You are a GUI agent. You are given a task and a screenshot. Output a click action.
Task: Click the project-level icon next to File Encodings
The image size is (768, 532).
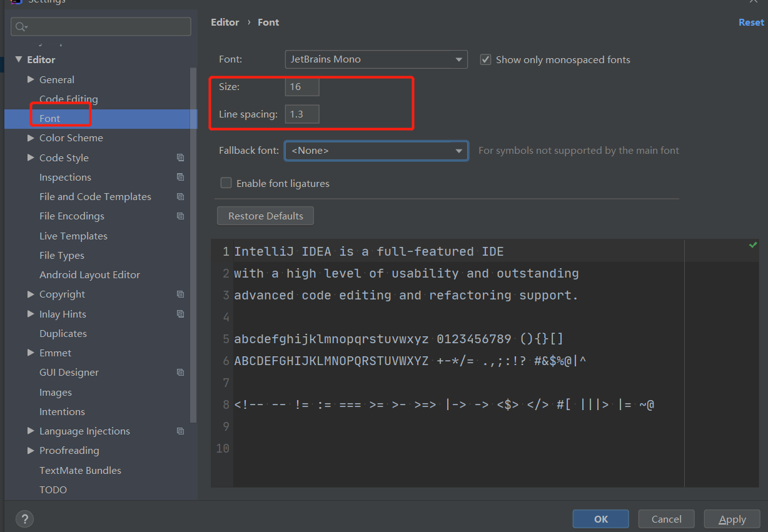point(181,216)
